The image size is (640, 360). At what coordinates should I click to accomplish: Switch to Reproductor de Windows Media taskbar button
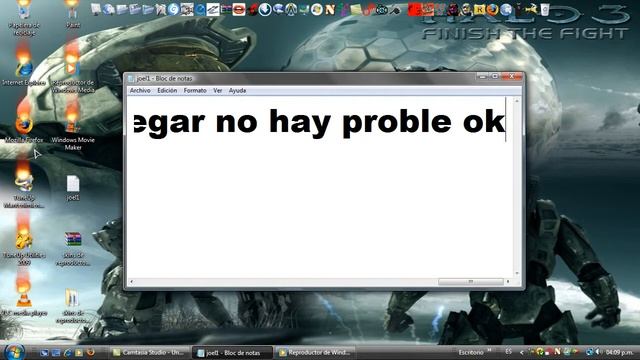coord(315,352)
